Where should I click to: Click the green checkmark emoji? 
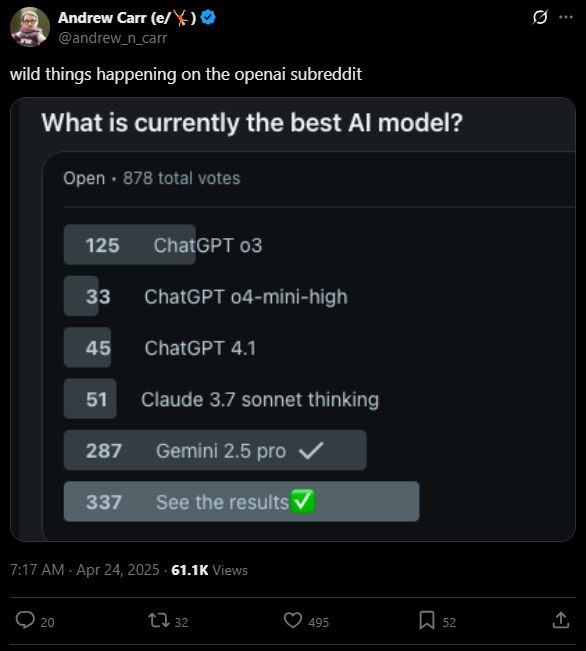303,501
